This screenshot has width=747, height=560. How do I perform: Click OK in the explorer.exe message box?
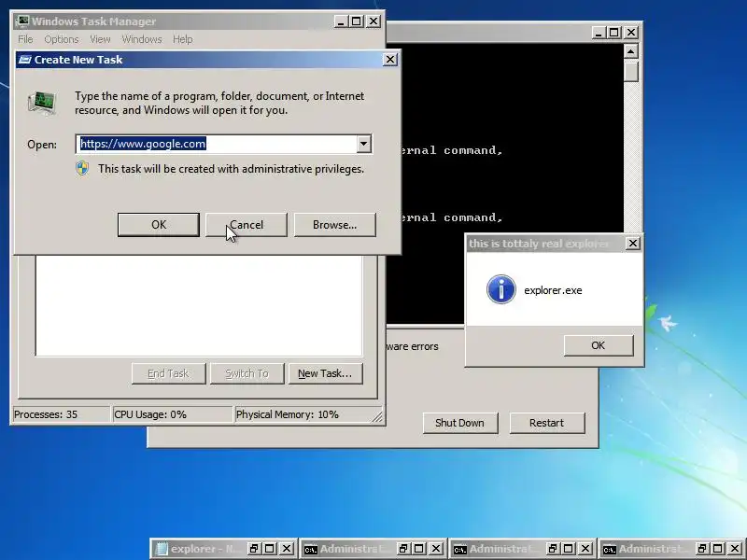[599, 345]
